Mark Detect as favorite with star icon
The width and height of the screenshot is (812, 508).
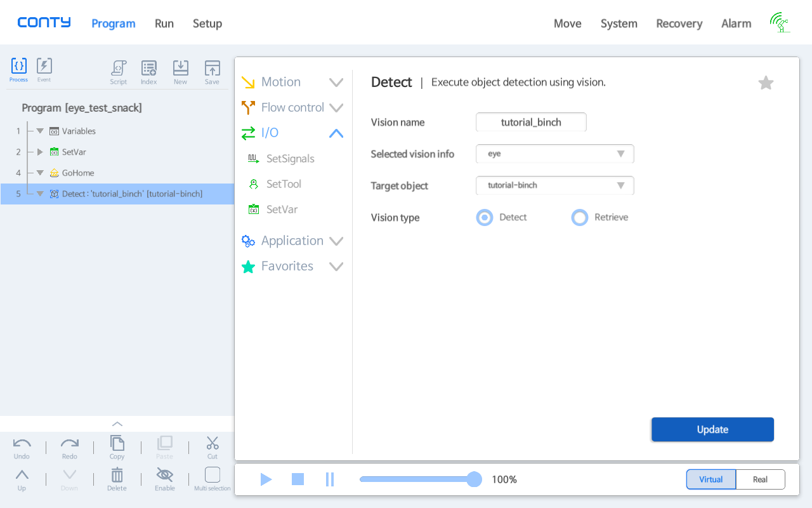click(x=766, y=83)
